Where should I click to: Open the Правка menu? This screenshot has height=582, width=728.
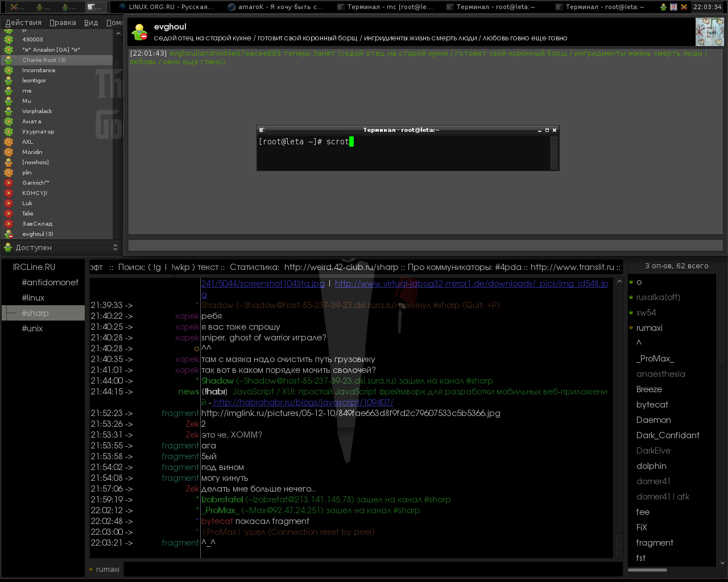[x=63, y=23]
